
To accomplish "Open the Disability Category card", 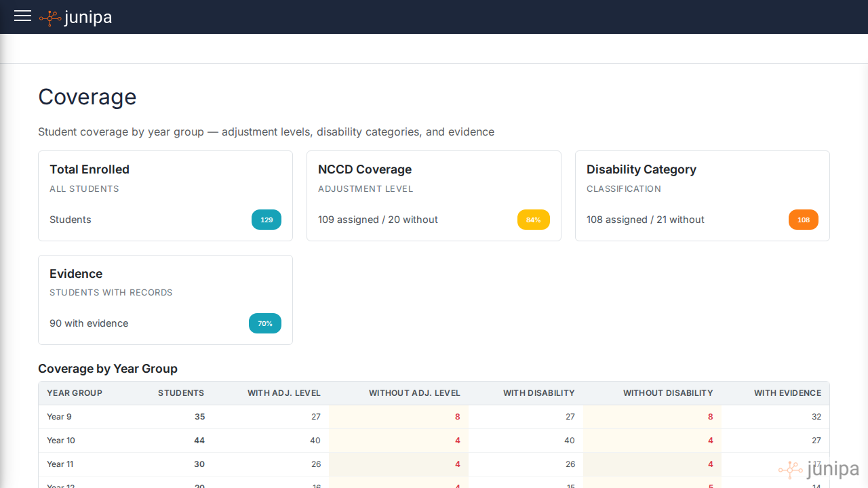I will (703, 196).
